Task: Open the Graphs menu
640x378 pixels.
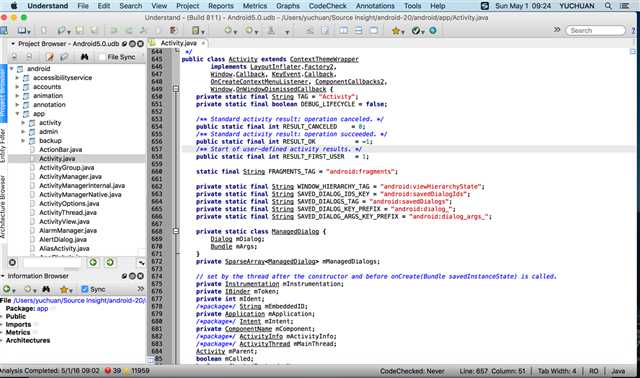Action: coord(288,6)
